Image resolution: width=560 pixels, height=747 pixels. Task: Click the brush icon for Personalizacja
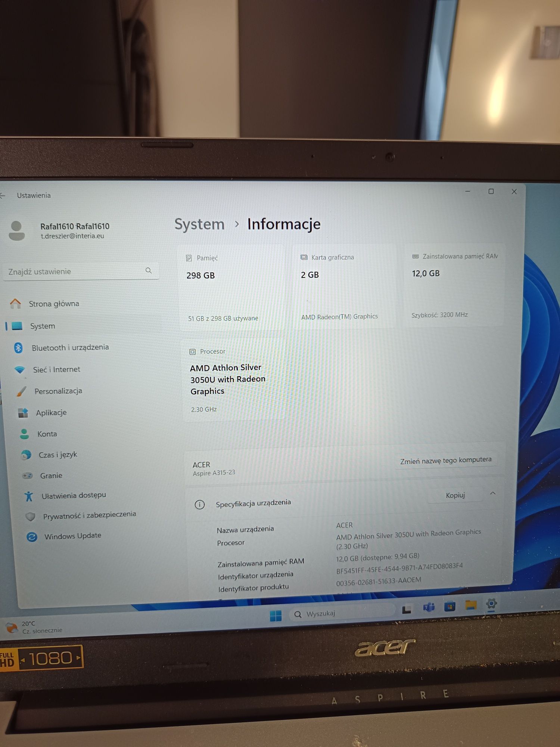pos(22,391)
